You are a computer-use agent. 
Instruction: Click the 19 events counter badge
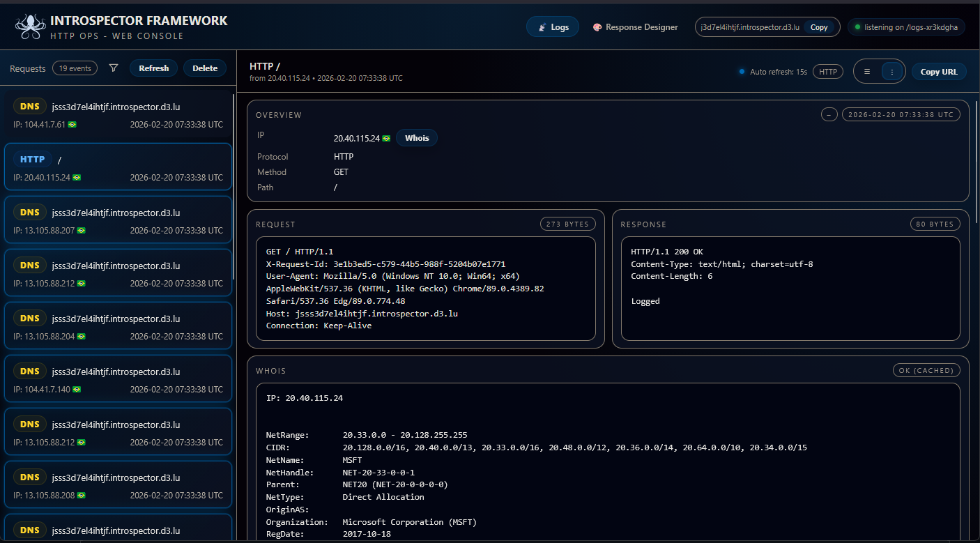[75, 68]
